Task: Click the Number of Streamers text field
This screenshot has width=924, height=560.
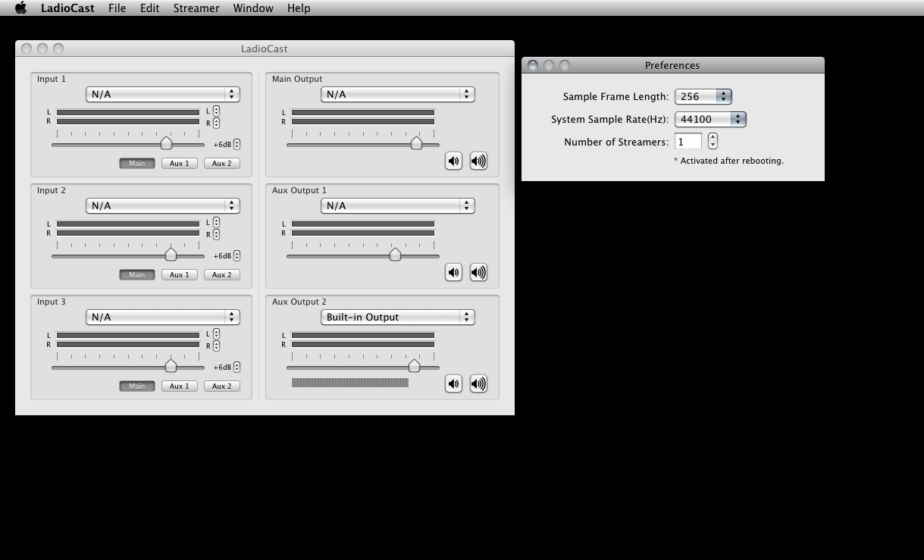Action: click(x=688, y=142)
